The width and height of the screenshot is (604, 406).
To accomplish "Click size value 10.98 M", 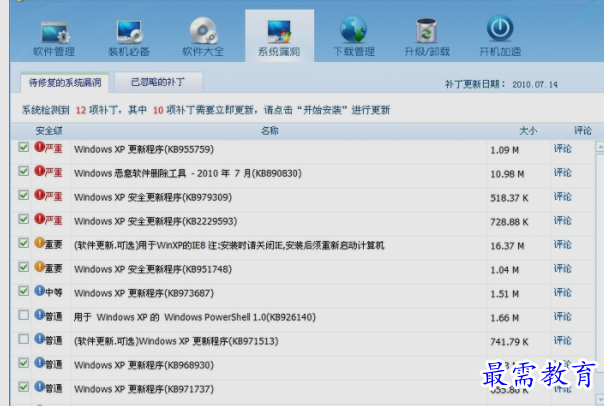I will [507, 174].
